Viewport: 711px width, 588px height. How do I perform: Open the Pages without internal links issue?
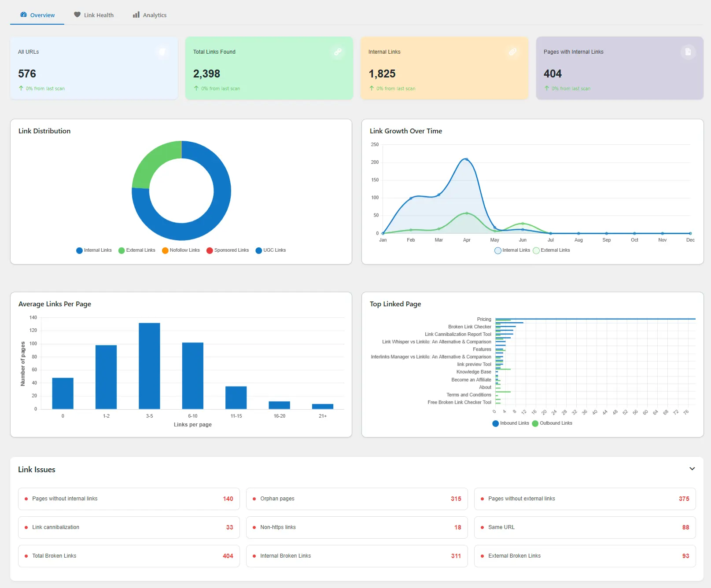[129, 499]
